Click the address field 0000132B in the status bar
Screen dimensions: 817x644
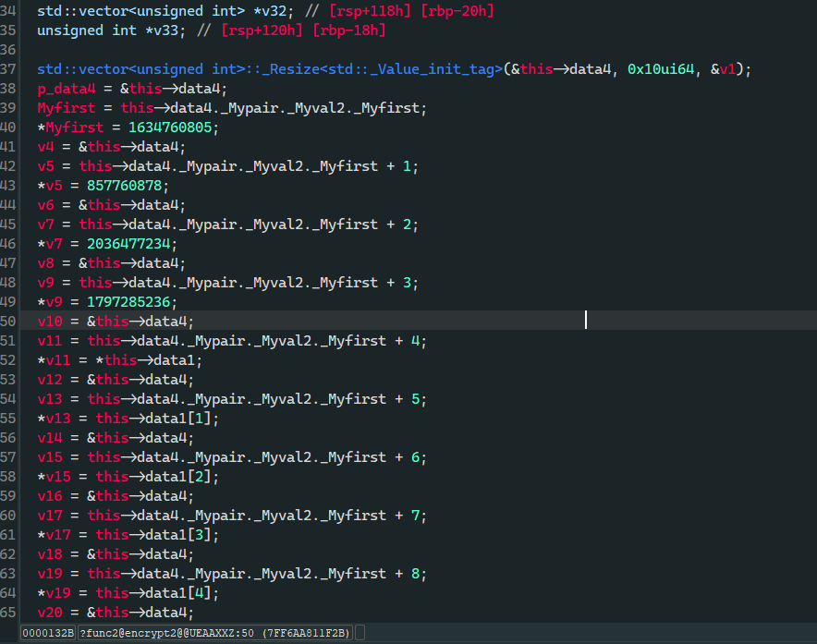(48, 633)
